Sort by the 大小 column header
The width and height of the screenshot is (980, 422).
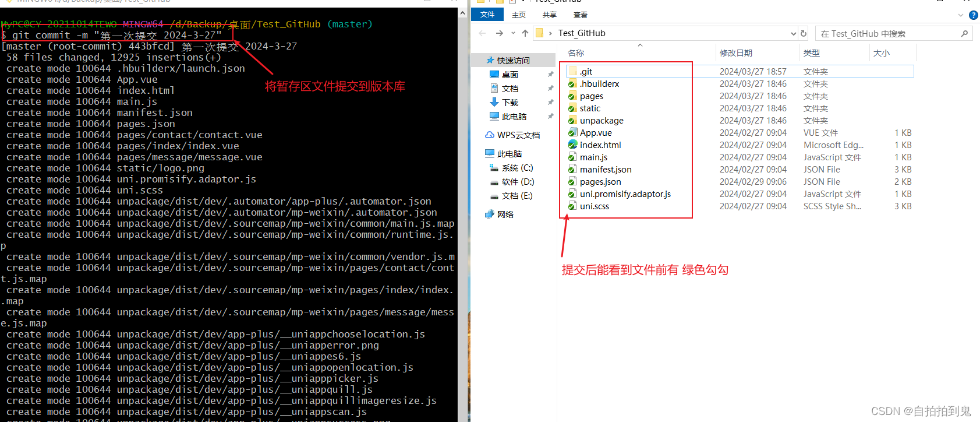coord(882,53)
